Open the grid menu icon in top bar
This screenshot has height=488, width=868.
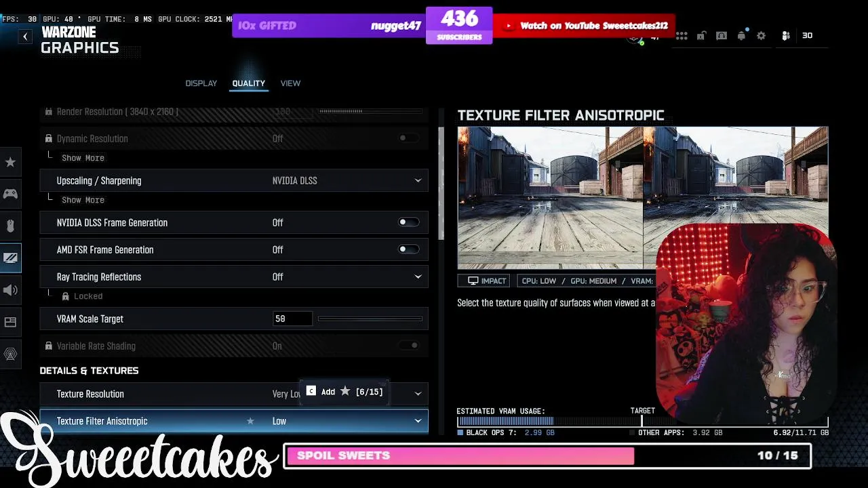point(682,36)
